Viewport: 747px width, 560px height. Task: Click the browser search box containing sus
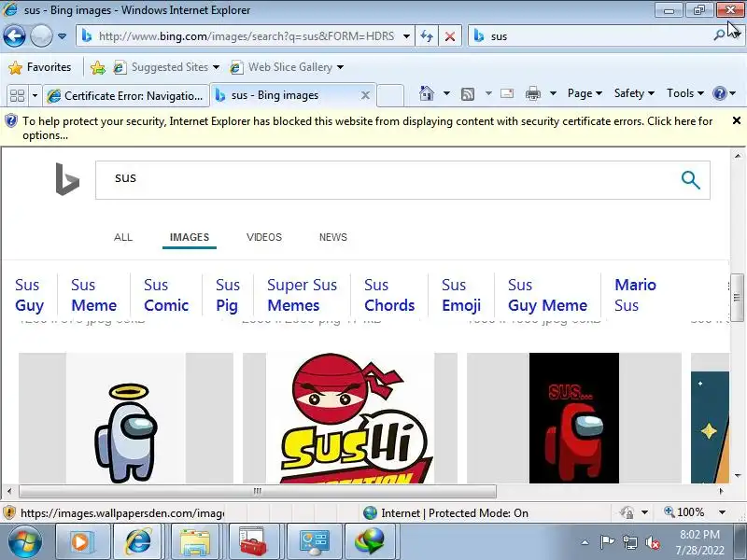(x=591, y=36)
